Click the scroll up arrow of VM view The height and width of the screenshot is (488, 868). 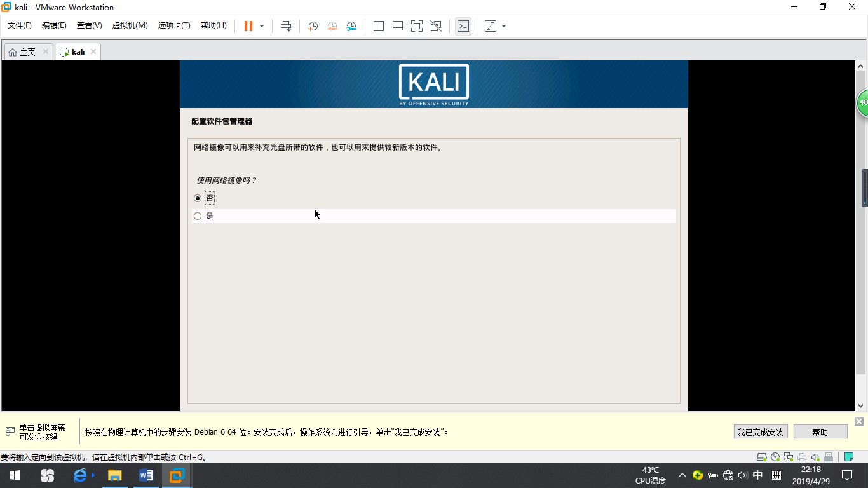tap(861, 66)
